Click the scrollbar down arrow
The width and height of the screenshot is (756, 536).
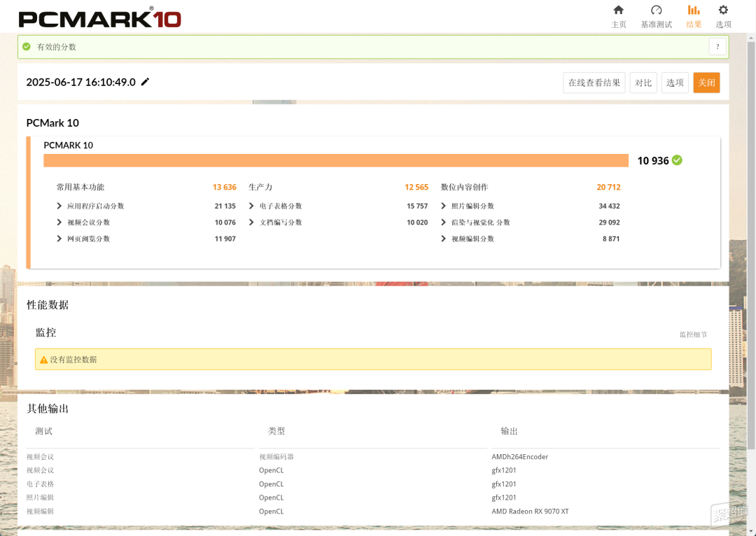click(750, 532)
